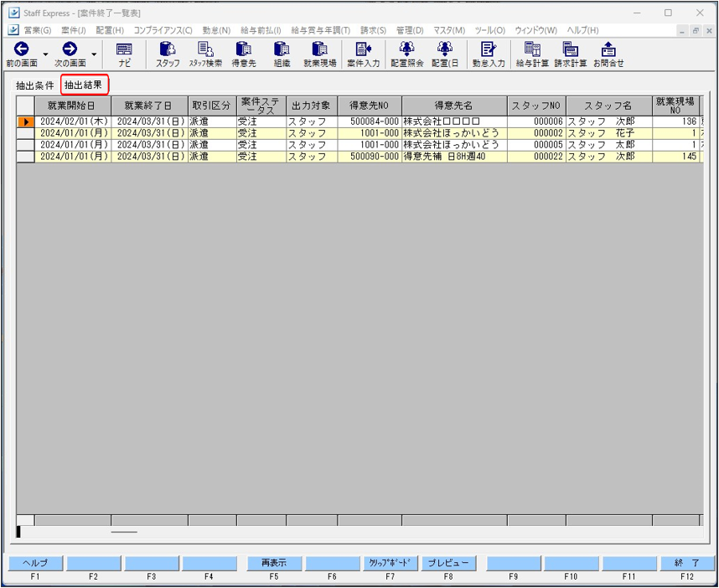This screenshot has width=719, height=588.
Task: Switch to the 抽出条件 tab
Action: pyautogui.click(x=35, y=85)
